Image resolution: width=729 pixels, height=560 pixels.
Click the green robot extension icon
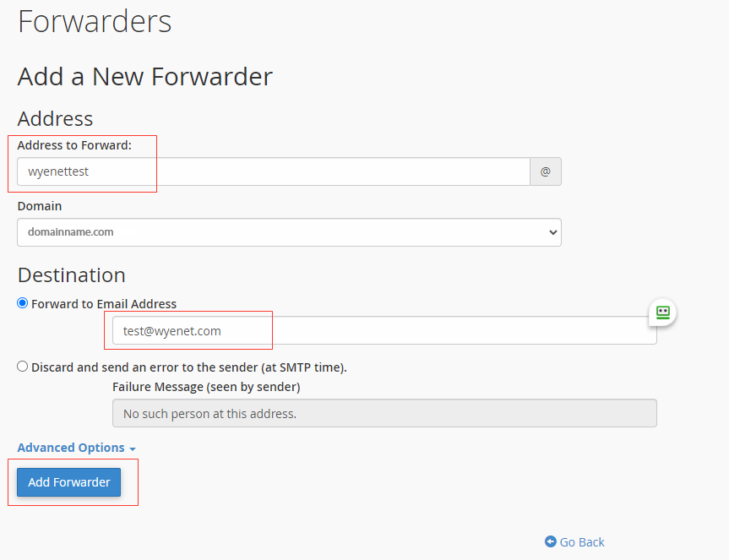coord(662,313)
